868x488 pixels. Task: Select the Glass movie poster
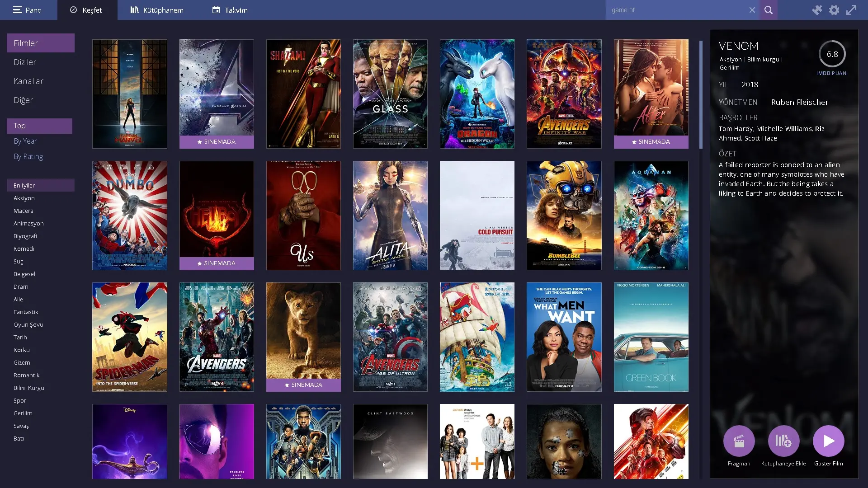[390, 94]
